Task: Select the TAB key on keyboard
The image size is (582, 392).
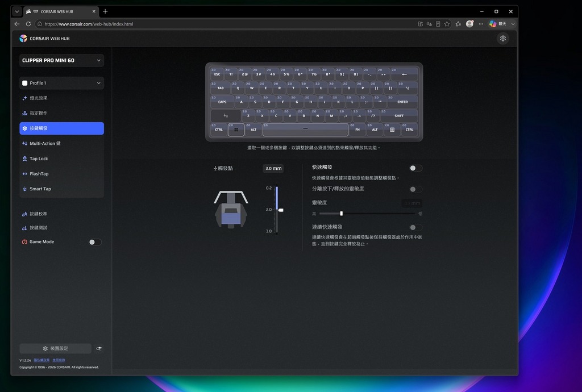Action: pos(221,88)
